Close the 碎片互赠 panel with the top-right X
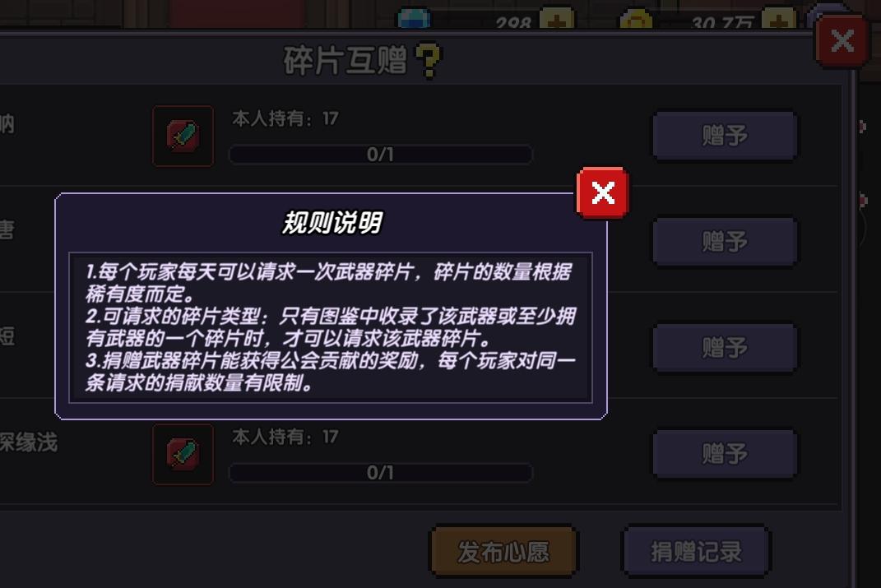Image resolution: width=881 pixels, height=588 pixels. coord(842,40)
